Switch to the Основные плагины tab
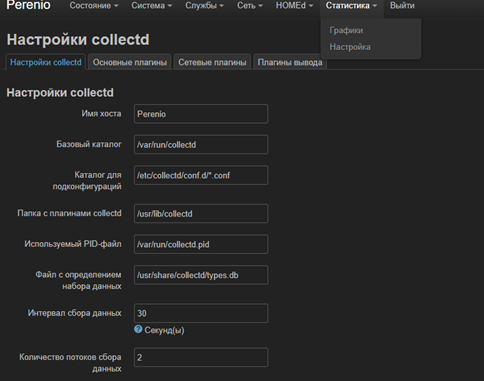 [130, 62]
